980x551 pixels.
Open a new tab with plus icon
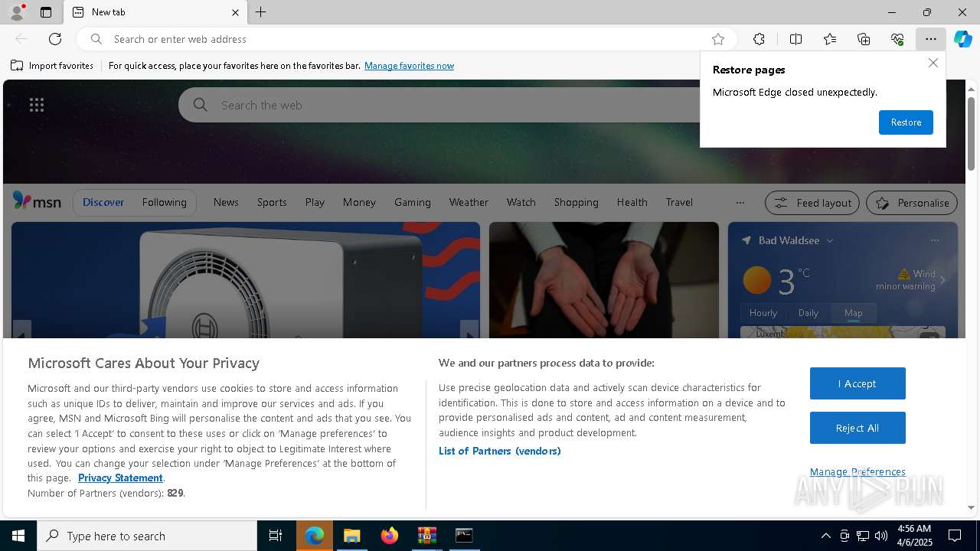tap(261, 12)
